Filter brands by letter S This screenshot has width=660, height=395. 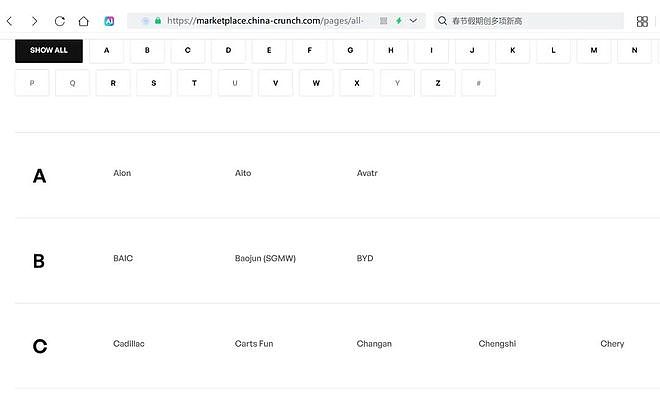click(154, 83)
